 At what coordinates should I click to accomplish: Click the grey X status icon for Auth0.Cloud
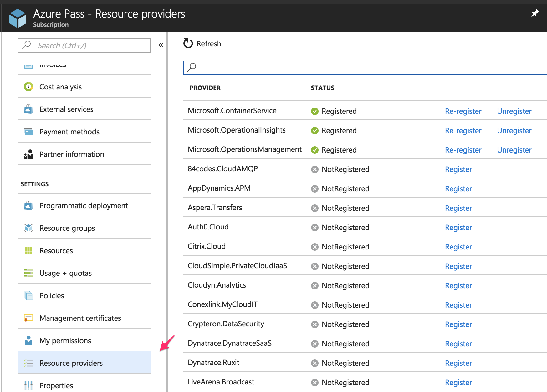click(x=315, y=228)
